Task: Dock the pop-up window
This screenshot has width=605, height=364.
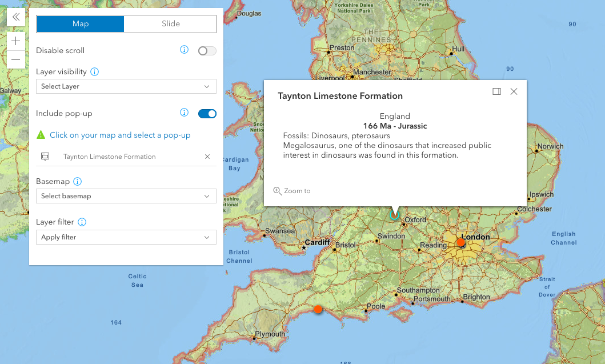Action: tap(496, 91)
